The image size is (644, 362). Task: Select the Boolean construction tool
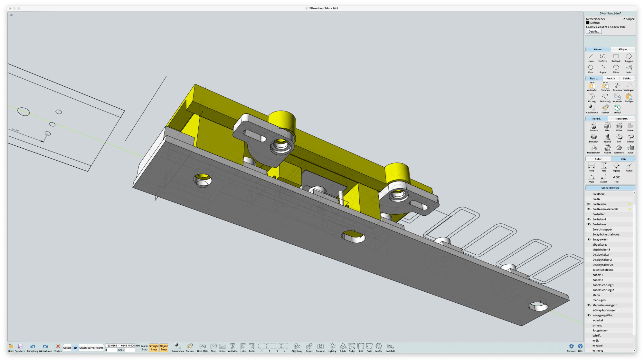tap(593, 126)
